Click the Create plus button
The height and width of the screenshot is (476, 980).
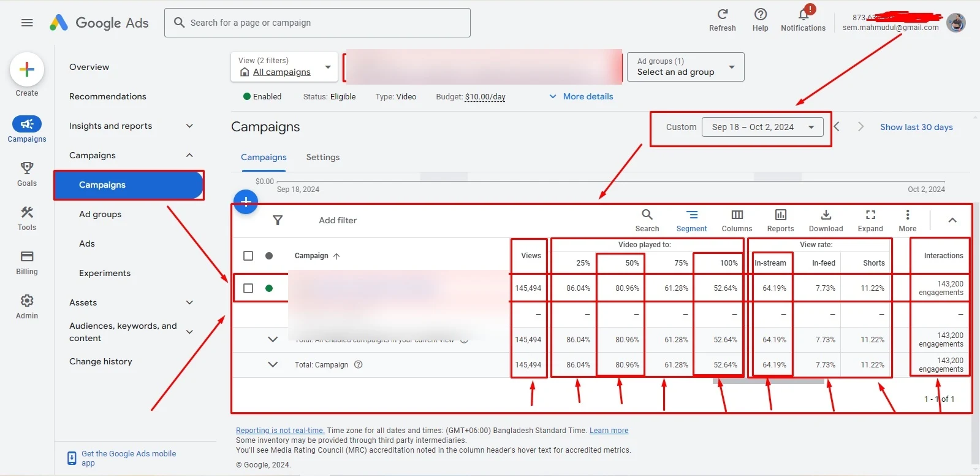coord(27,69)
